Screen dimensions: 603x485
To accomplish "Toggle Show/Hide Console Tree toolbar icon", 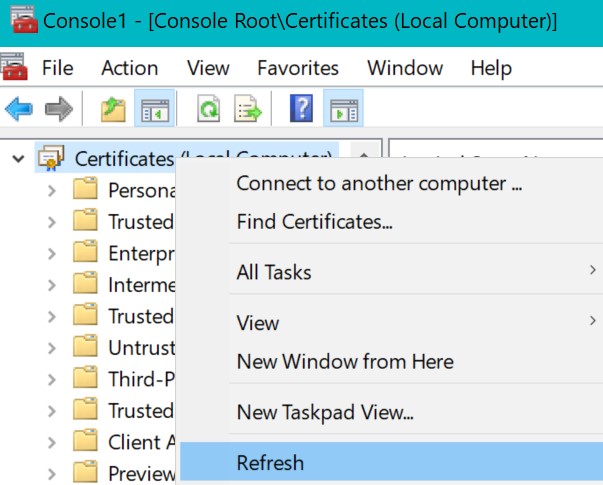I will (x=154, y=109).
